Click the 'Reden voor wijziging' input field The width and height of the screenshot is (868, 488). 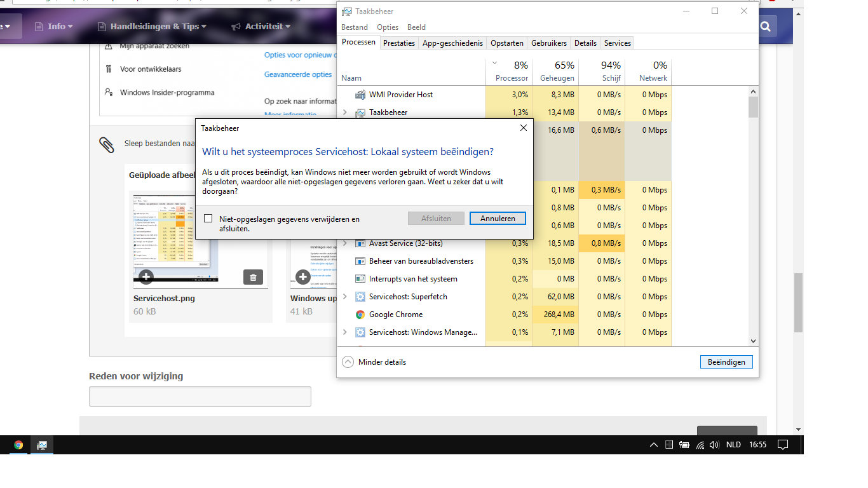(x=200, y=396)
